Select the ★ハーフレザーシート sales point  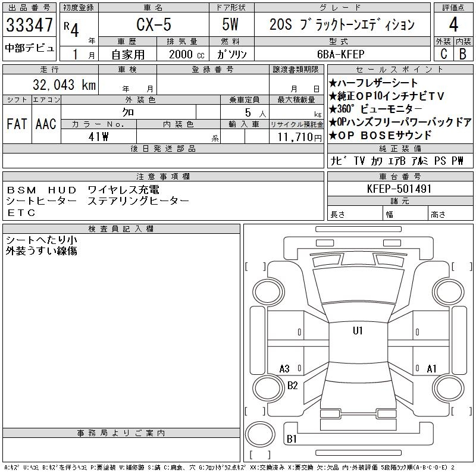coord(374,83)
